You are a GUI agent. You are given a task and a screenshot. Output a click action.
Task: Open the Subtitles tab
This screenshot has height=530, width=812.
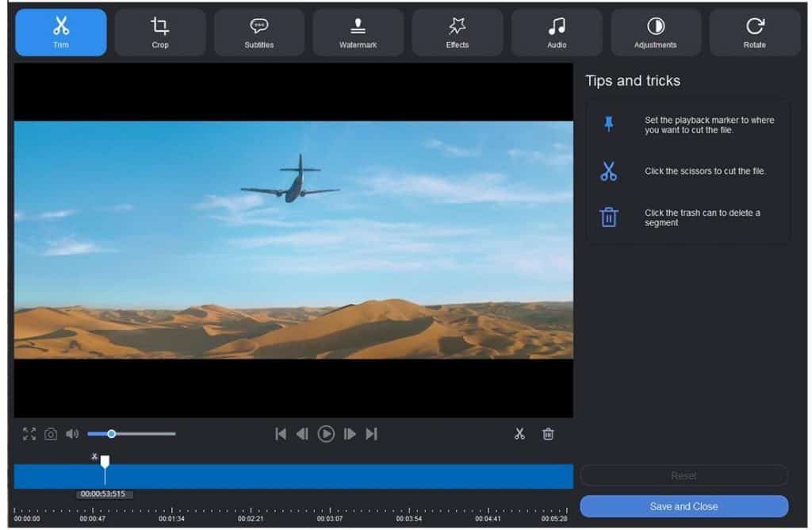click(259, 33)
